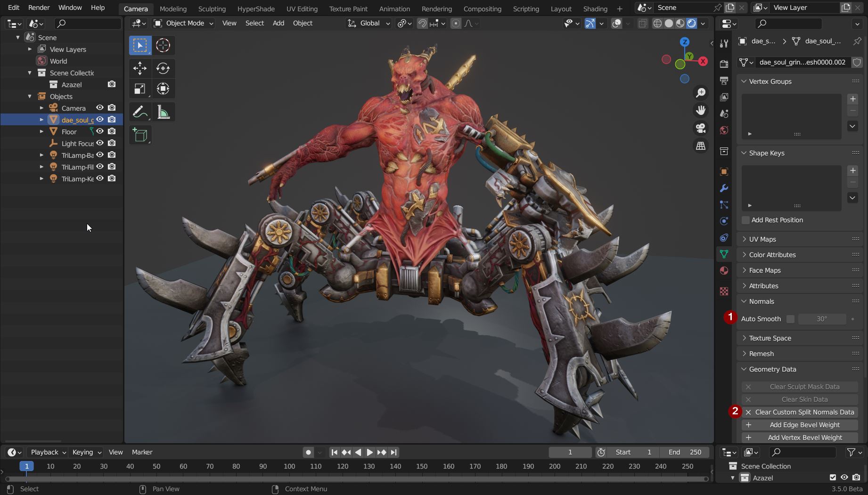
Task: Switch to the UV Editing workspace tab
Action: (302, 8)
